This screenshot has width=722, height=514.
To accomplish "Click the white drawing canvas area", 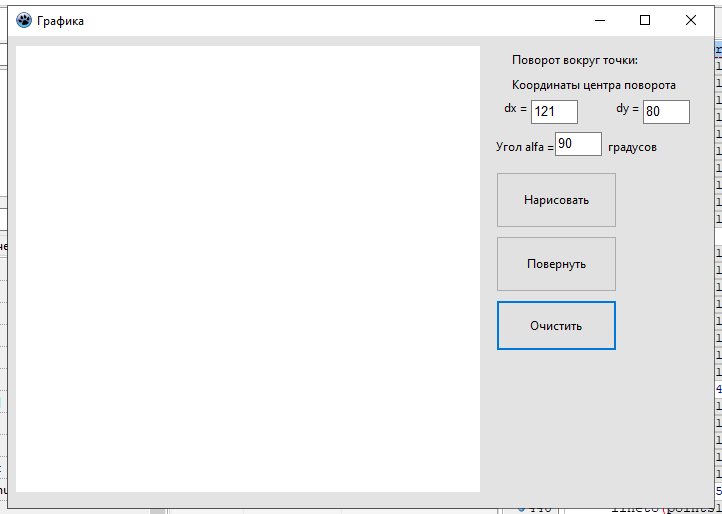I will (248, 269).
